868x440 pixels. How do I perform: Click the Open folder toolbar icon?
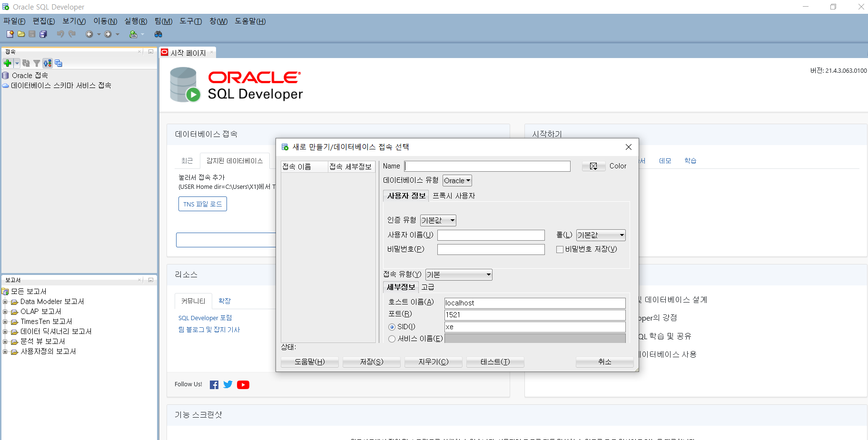21,34
